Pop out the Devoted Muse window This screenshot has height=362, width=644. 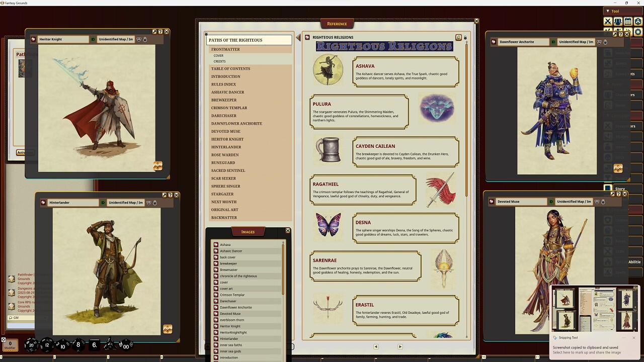[x=612, y=194]
